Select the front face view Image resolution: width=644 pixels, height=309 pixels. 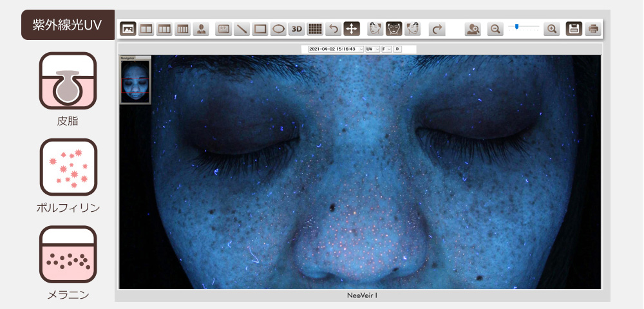(x=393, y=29)
